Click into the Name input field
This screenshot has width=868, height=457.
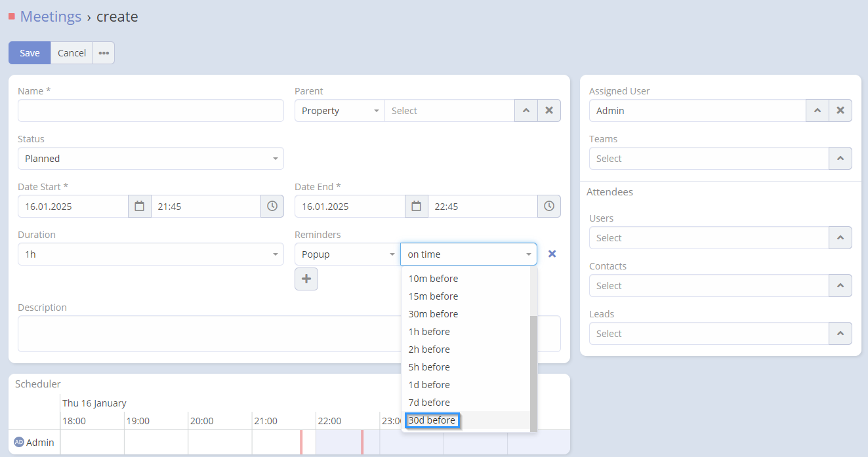150,111
